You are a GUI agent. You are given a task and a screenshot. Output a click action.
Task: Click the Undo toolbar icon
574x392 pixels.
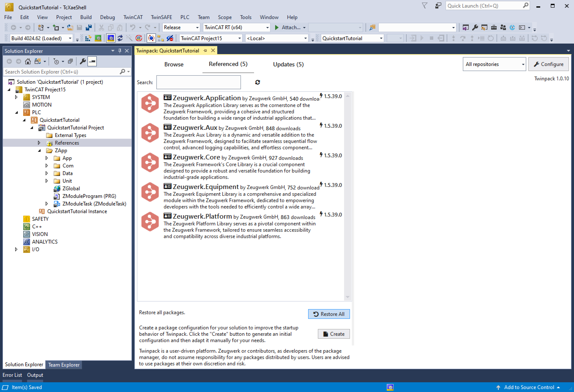click(x=133, y=27)
